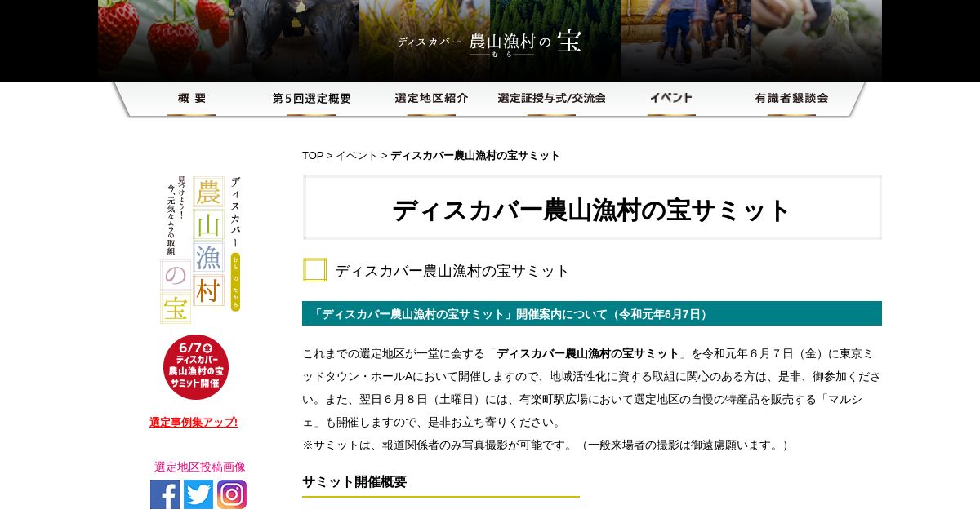The width and height of the screenshot is (980, 514).
Task: Click the main page title ディスカバー農山漁村の宝サミット
Action: (x=592, y=210)
